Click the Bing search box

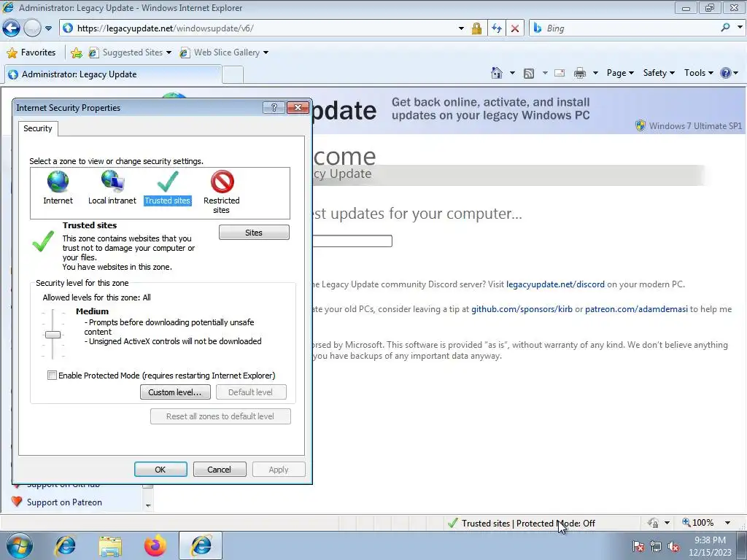coord(624,28)
